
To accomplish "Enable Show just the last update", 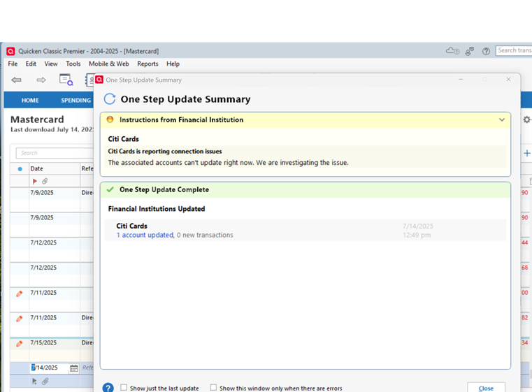I will [x=124, y=387].
